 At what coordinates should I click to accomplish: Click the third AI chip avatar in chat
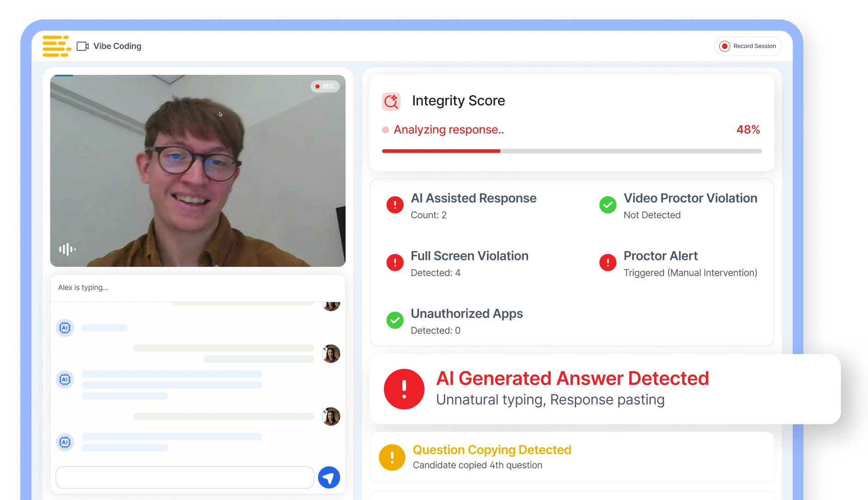tap(65, 442)
